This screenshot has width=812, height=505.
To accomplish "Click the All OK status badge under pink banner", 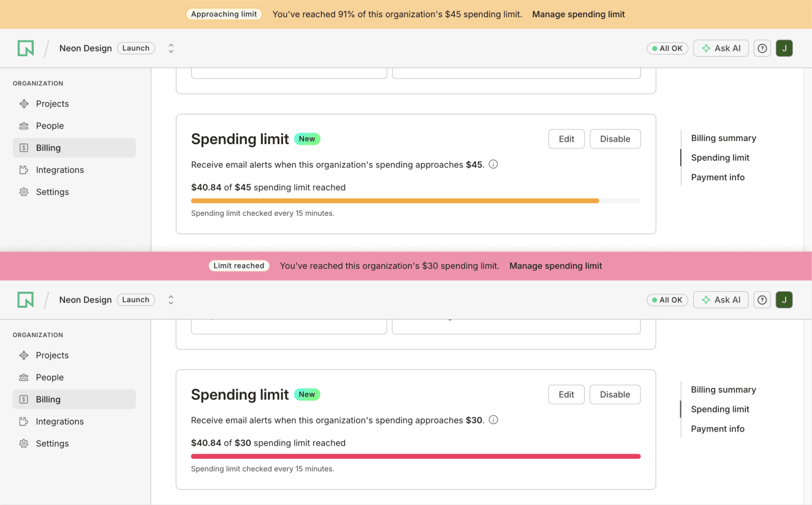I will tap(667, 300).
